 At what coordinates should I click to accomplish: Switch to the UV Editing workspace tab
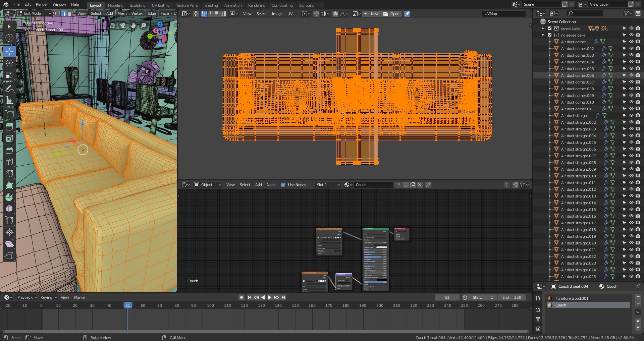tap(161, 5)
